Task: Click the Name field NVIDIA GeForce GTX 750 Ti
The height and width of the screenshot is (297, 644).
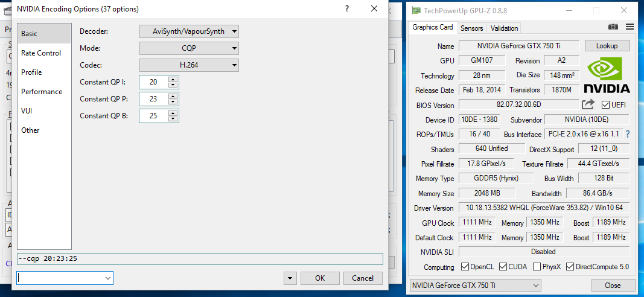Action: pyautogui.click(x=519, y=46)
